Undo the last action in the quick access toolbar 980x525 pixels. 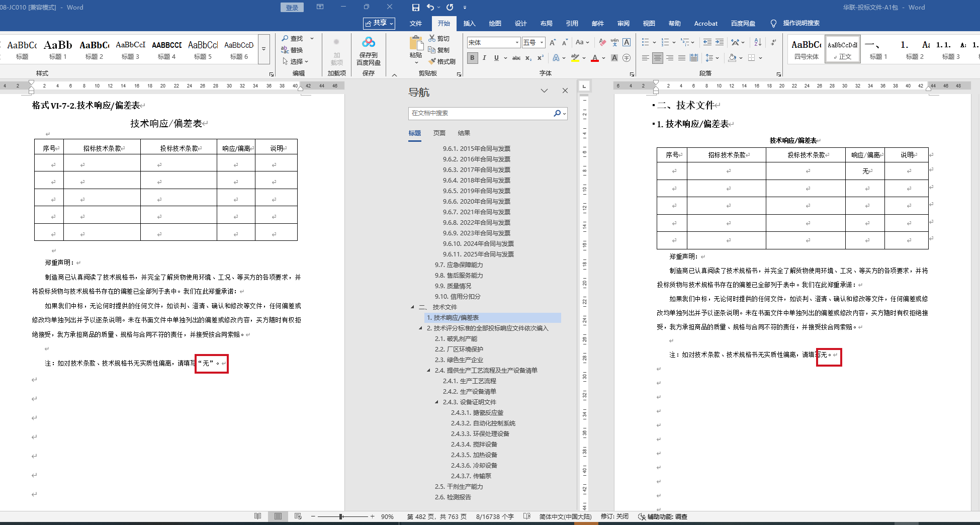coord(430,8)
